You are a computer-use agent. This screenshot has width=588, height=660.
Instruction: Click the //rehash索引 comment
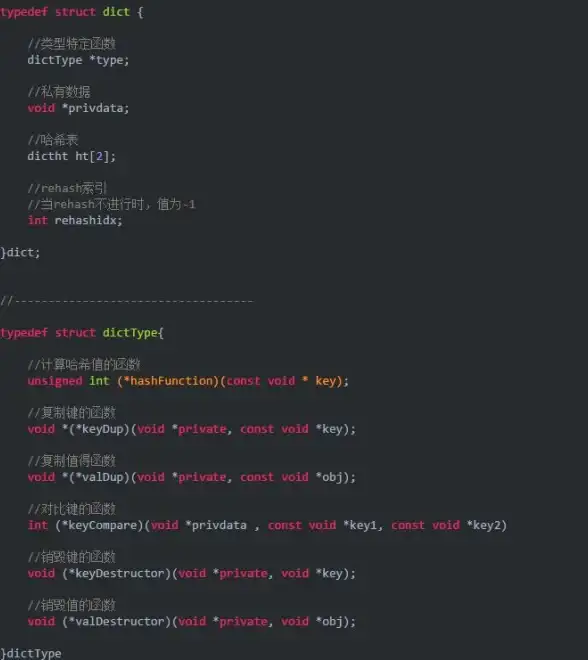[x=67, y=188]
